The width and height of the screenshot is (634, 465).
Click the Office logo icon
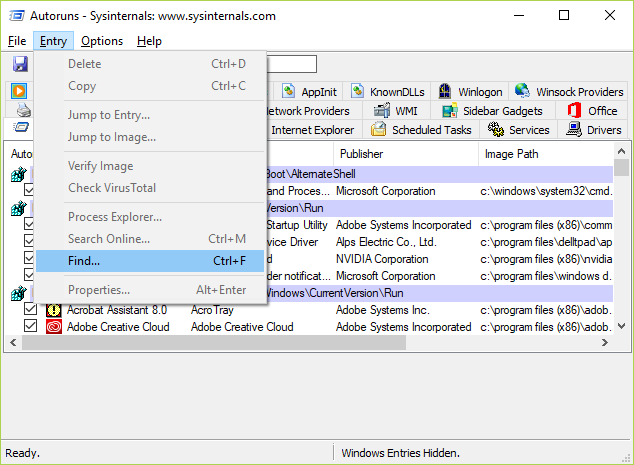(574, 110)
